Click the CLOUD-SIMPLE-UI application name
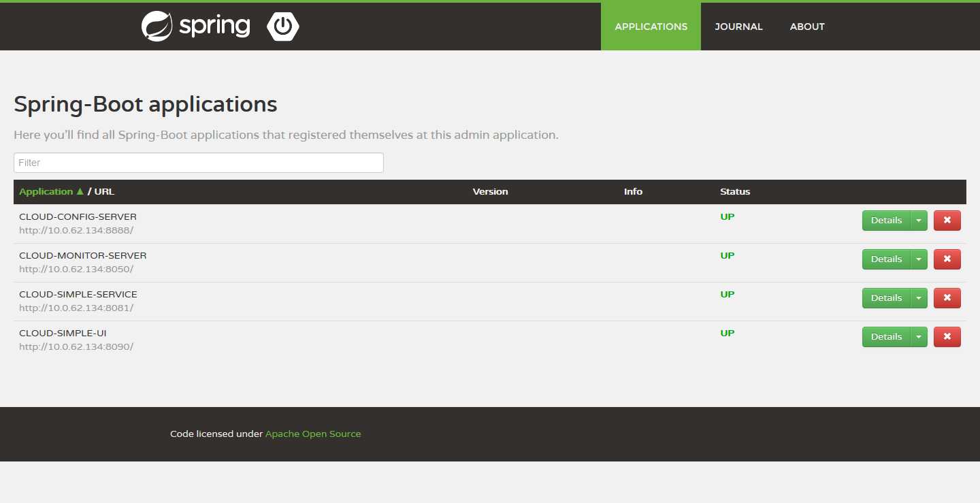Screen dimensions: 980x503 coord(63,334)
